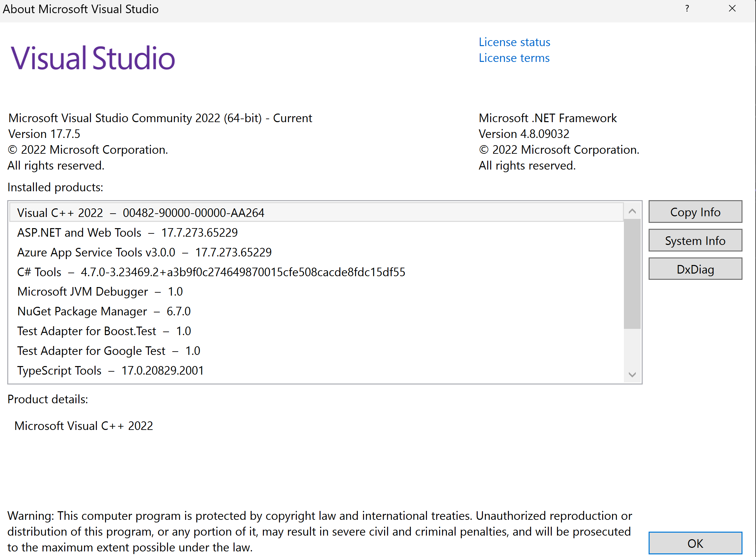
Task: Click the installed products scrollbar thumb
Action: coord(632,273)
